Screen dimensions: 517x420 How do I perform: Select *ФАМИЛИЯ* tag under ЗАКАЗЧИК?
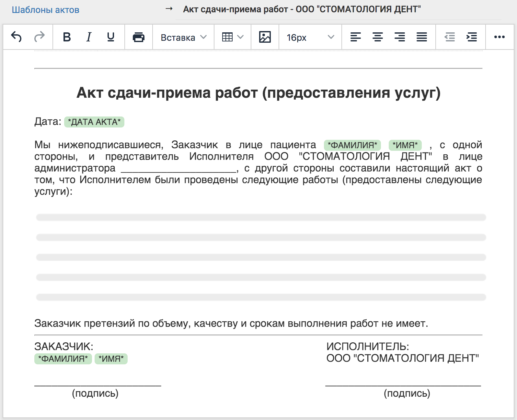click(63, 359)
